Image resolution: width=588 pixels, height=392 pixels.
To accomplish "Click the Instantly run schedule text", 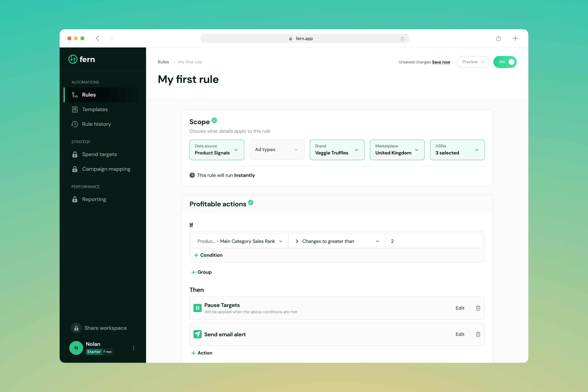I will point(244,175).
